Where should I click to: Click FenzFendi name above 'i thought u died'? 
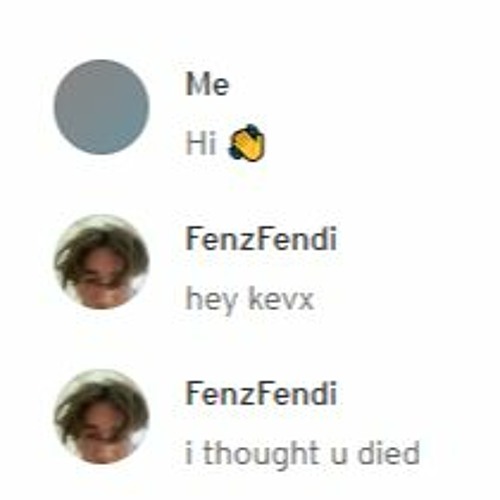261,394
